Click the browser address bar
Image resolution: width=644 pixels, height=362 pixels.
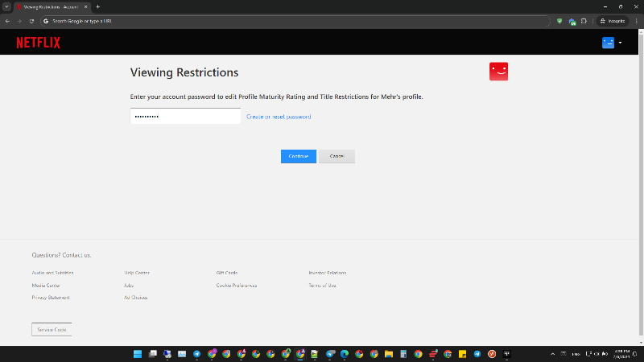(x=295, y=21)
